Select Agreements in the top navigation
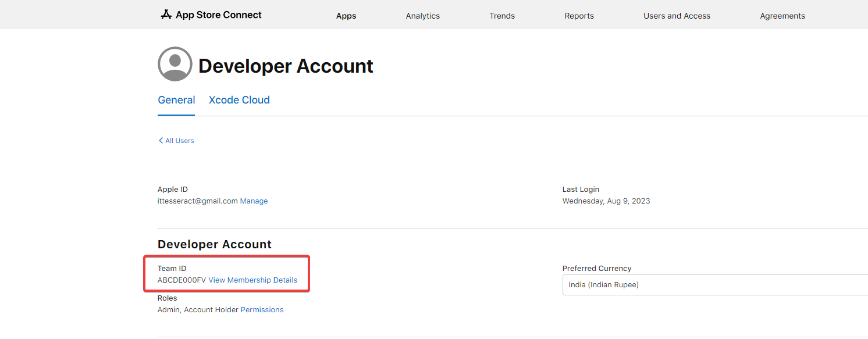Screen dimensions: 868x339 [x=782, y=16]
